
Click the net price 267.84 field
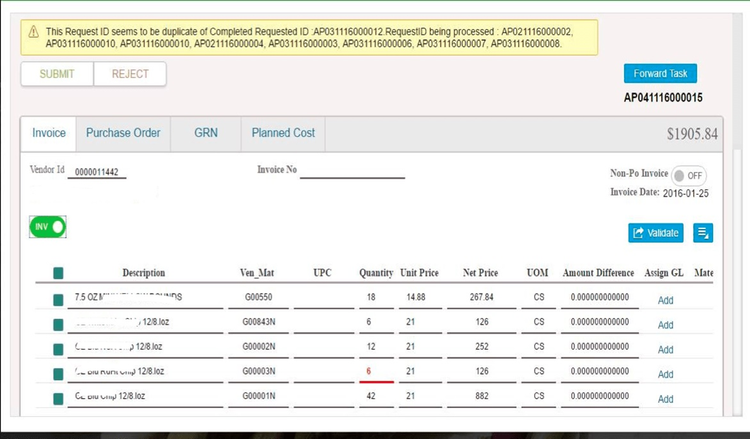click(481, 297)
